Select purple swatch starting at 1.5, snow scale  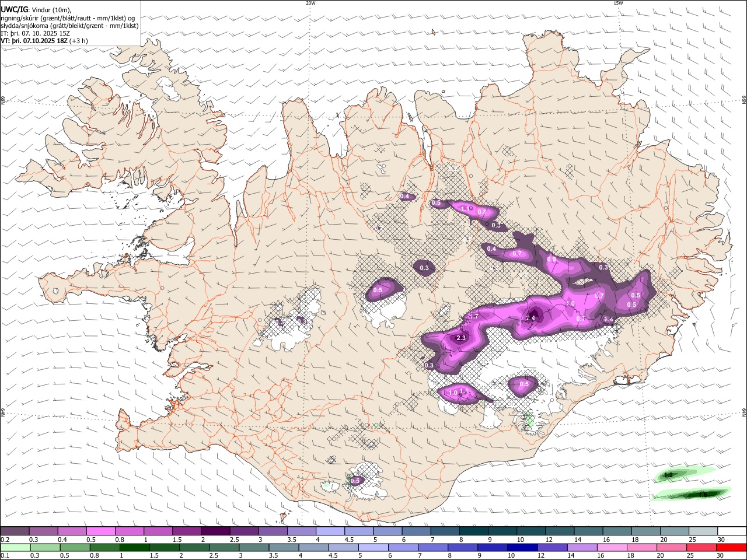click(187, 531)
